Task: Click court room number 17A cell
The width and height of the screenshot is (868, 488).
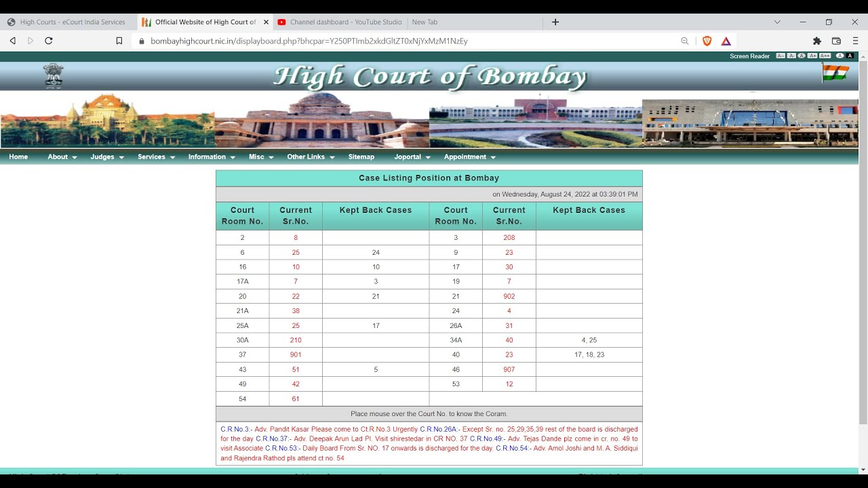Action: (x=243, y=281)
